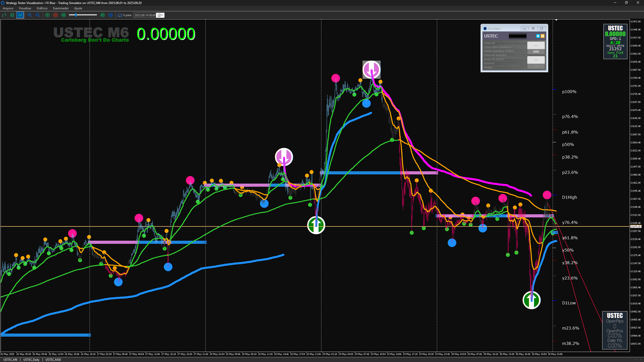Click the Ir para jump icon

tap(120, 15)
